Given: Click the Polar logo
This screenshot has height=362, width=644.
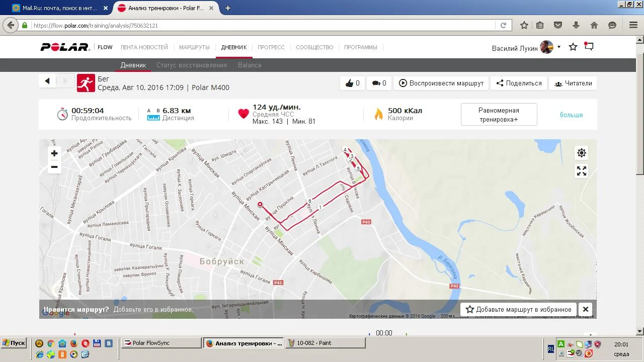Looking at the screenshot, I should [x=65, y=47].
